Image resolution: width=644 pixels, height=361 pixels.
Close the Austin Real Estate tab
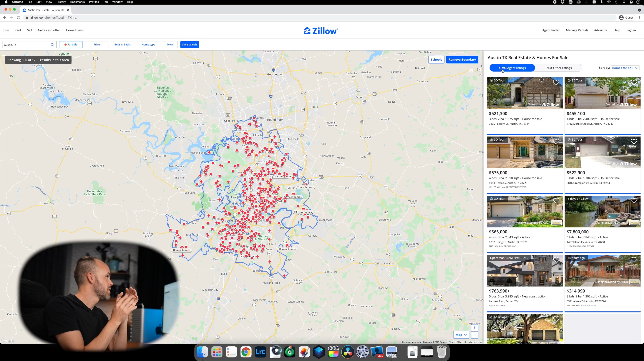click(x=68, y=10)
